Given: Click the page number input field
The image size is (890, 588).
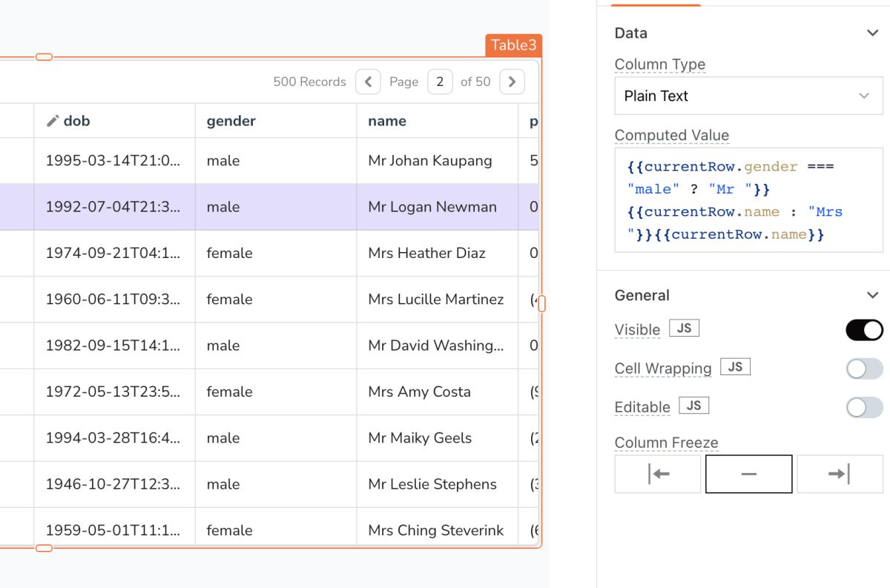Looking at the screenshot, I should [440, 82].
